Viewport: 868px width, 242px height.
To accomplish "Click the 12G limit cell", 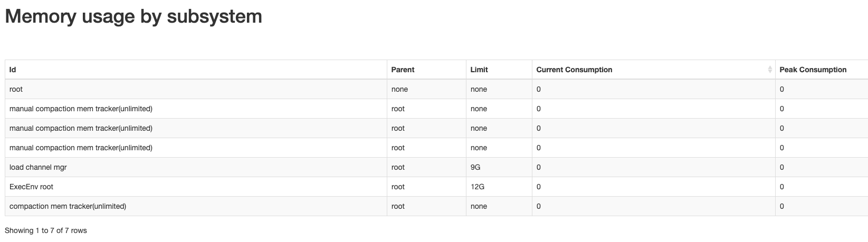I will pyautogui.click(x=499, y=187).
